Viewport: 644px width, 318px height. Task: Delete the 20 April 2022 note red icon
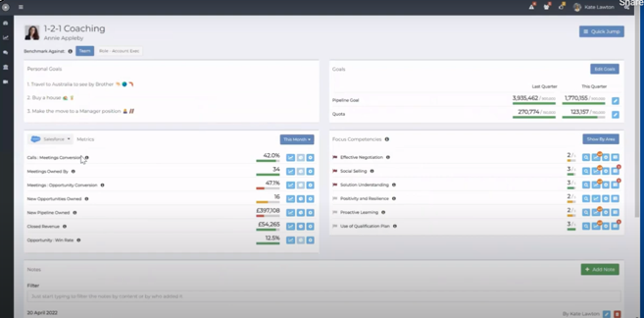pyautogui.click(x=617, y=314)
